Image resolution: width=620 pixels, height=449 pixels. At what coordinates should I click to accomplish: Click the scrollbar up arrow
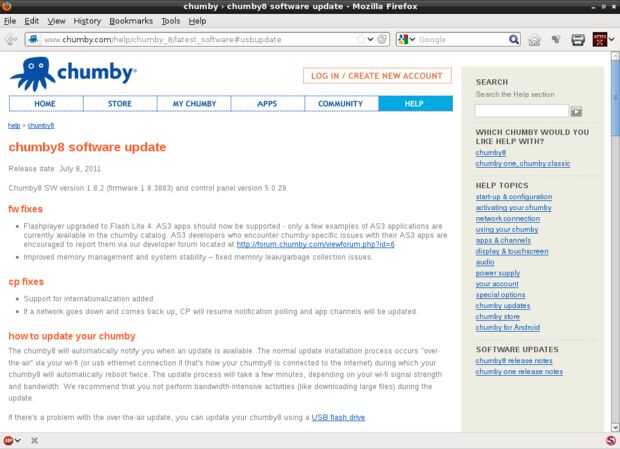tap(615, 56)
